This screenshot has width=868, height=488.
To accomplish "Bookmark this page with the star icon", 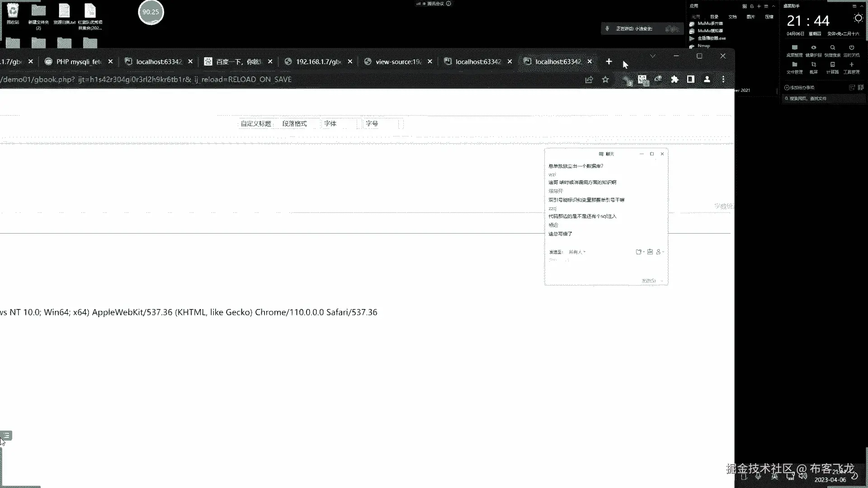I will [x=605, y=80].
